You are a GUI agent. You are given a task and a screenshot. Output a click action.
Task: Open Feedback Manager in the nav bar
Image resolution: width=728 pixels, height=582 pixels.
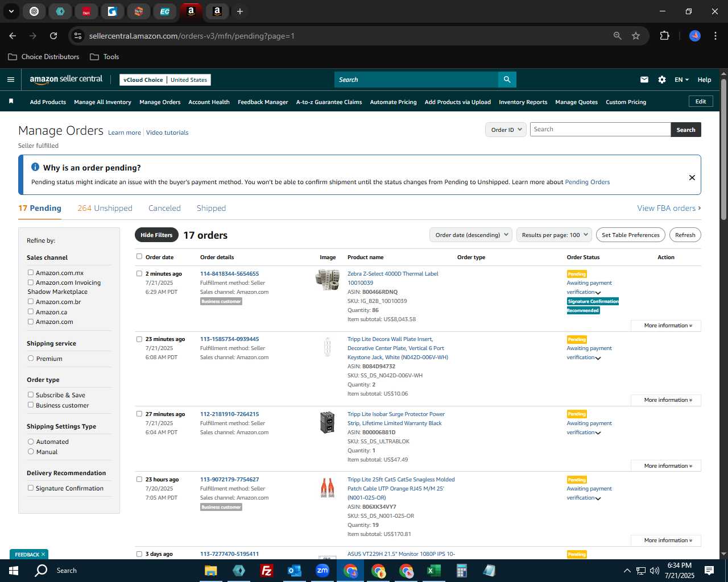tap(263, 102)
